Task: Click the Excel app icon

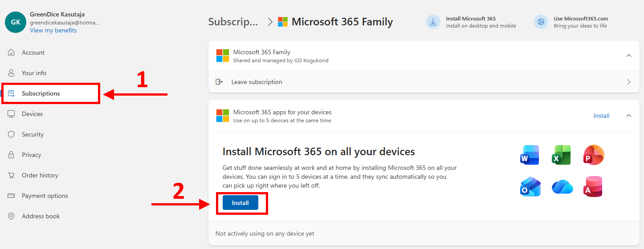Action: click(561, 155)
